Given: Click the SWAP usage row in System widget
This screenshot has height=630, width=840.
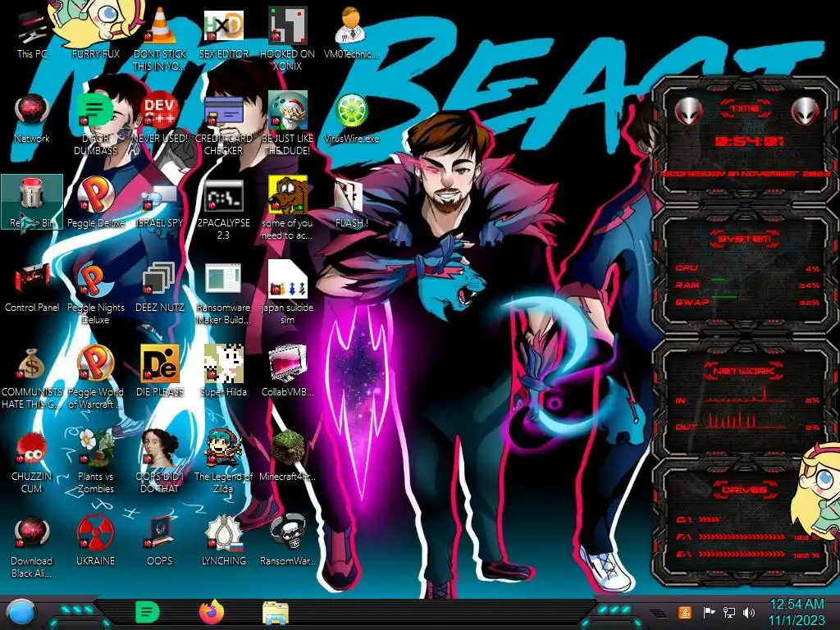Looking at the screenshot, I should coord(746,302).
